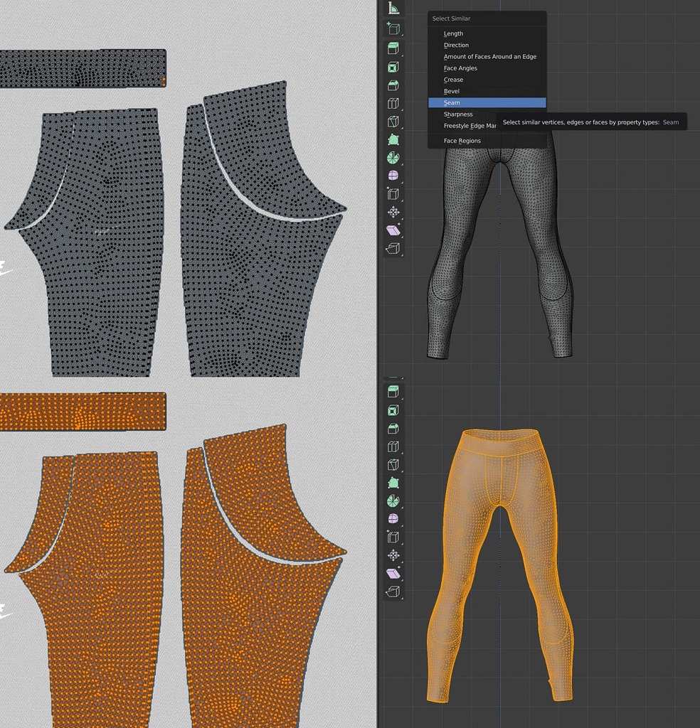Choose Face Regions in Select Similar menu

[487, 141]
